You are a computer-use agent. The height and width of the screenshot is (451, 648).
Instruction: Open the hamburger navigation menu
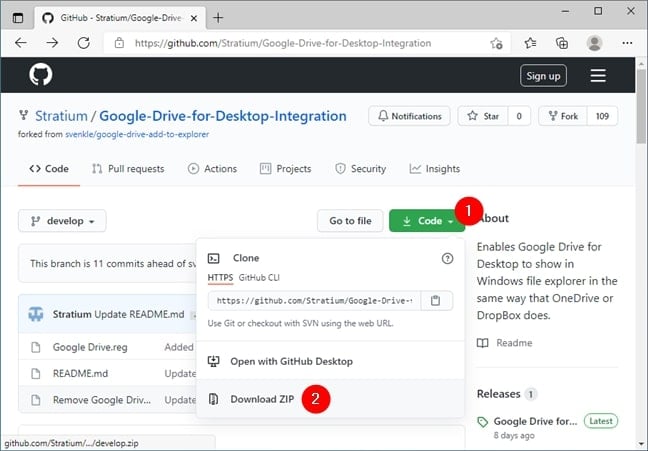598,76
